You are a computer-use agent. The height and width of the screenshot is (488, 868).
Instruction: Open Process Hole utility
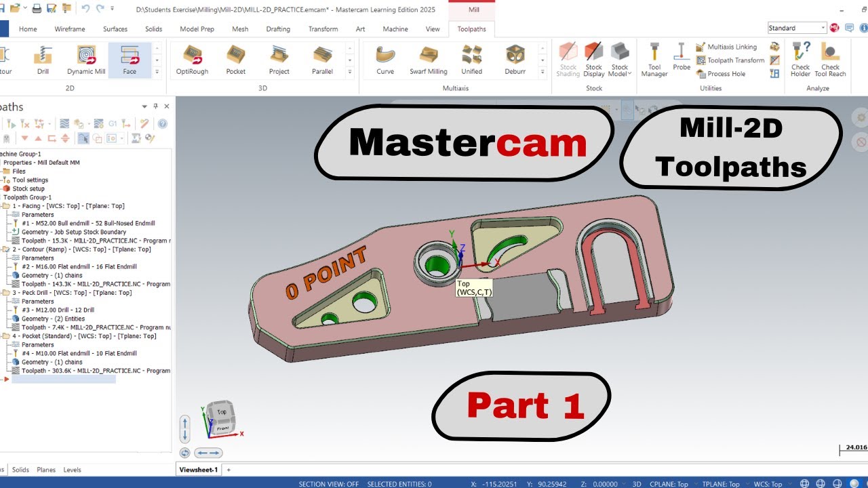tap(721, 74)
